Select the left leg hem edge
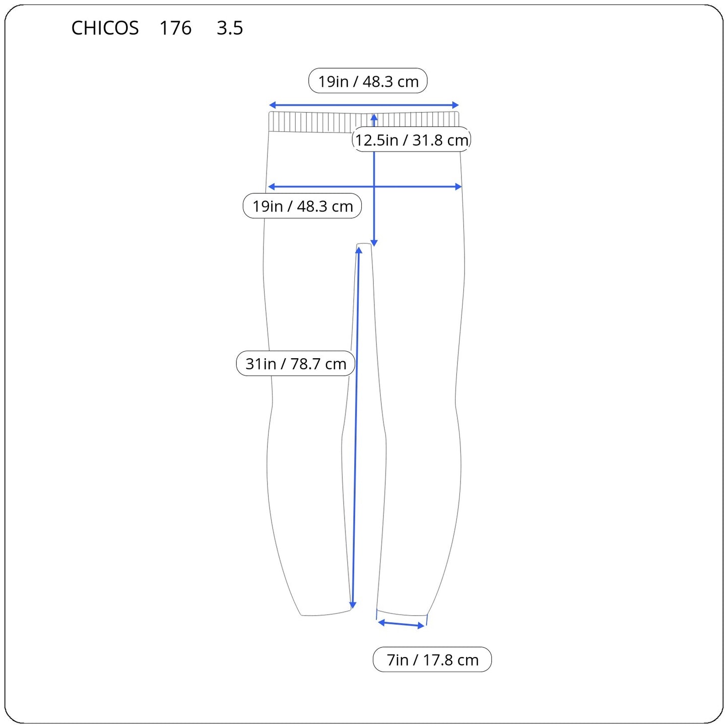Image resolution: width=728 pixels, height=728 pixels. point(326,614)
